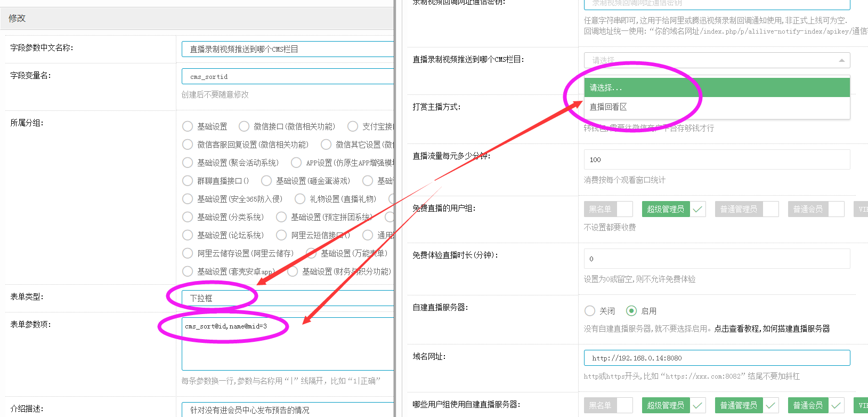Toggle 普通会员 for 自建直播服务器 usage
Viewport: 868px width, 417px height.
point(815,405)
